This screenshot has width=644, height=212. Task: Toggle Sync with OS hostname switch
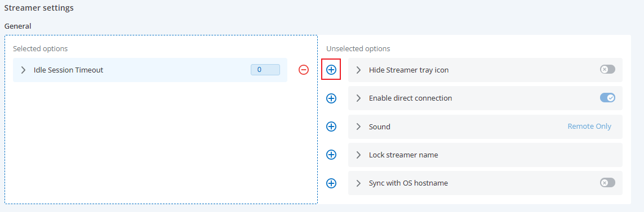[x=607, y=182]
